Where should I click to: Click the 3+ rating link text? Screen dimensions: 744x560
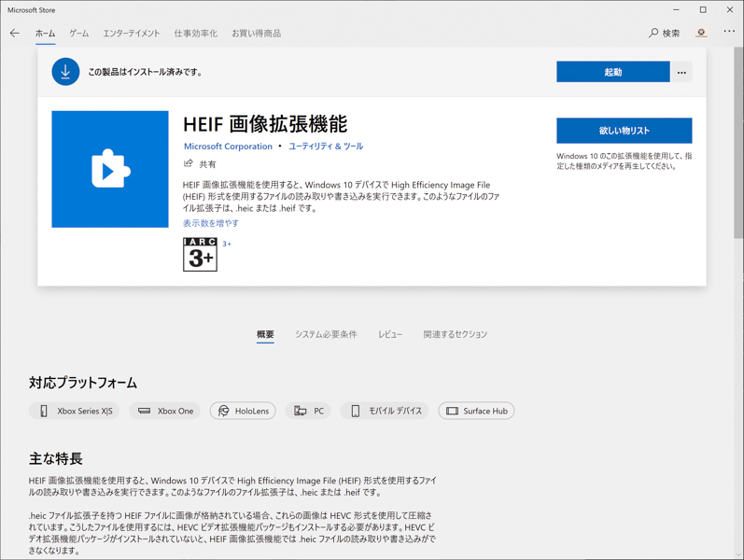coord(227,244)
